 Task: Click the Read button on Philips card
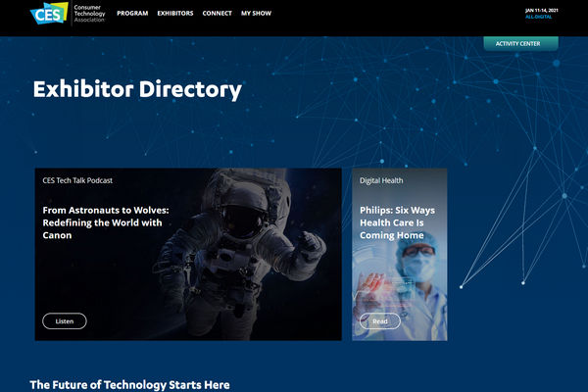click(380, 321)
